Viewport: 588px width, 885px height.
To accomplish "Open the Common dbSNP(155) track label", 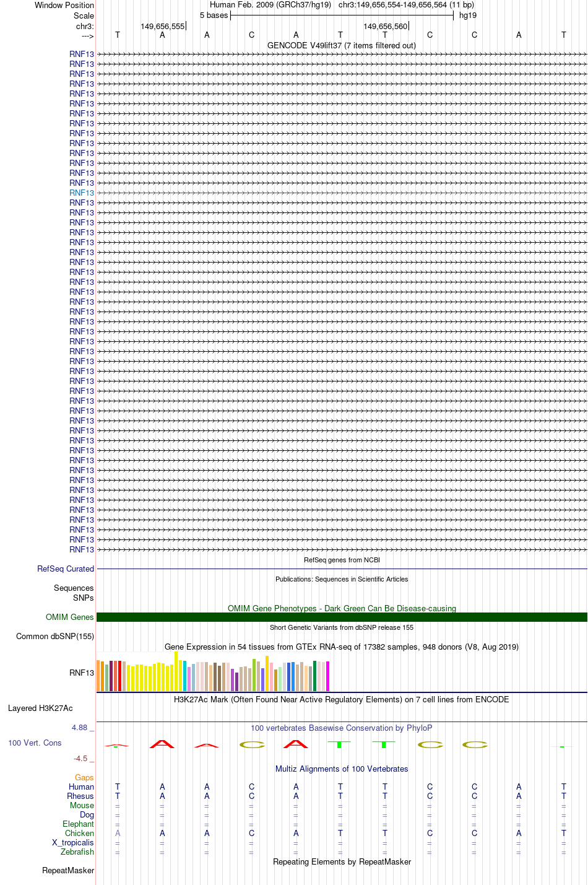I will (x=55, y=636).
